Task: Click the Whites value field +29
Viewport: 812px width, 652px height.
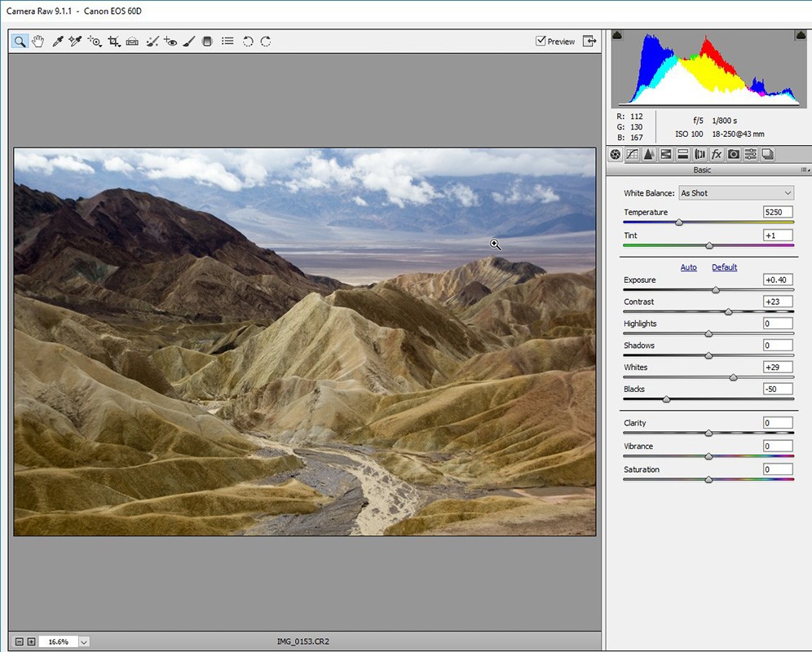Action: pos(778,368)
